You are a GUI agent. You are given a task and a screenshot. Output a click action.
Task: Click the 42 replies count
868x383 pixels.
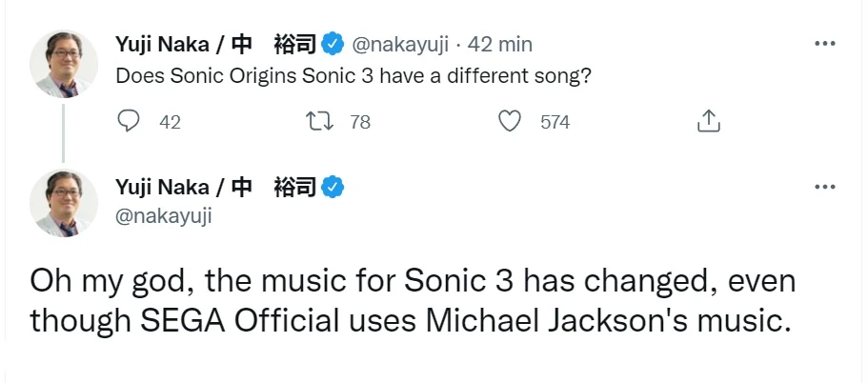click(169, 122)
